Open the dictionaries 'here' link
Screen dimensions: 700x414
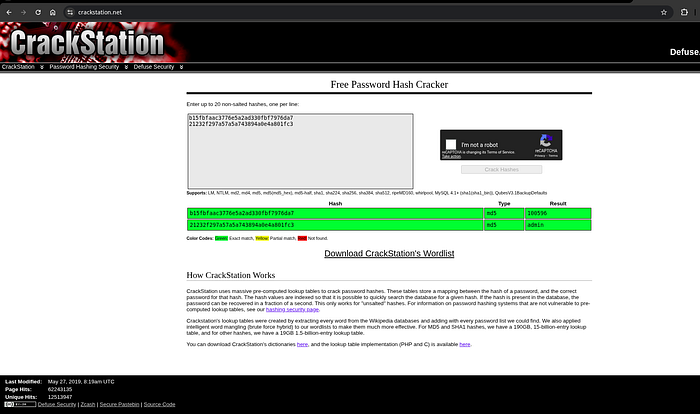pos(302,344)
